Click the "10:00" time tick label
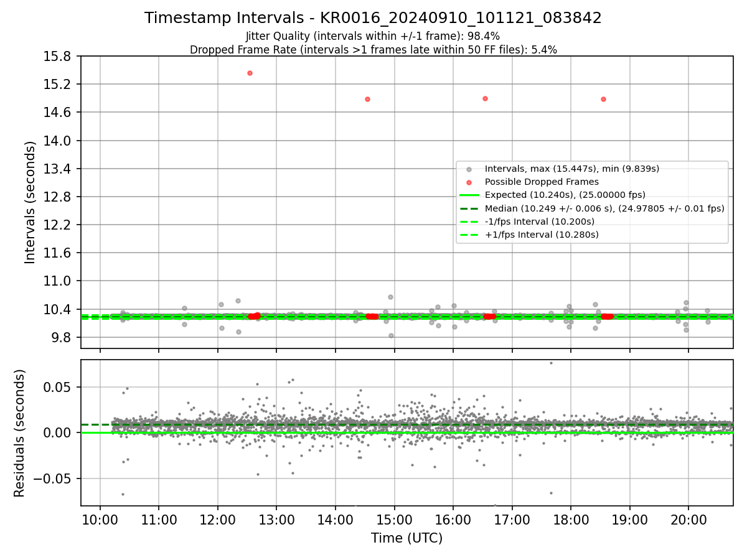This screenshot has width=747, height=560. click(100, 520)
